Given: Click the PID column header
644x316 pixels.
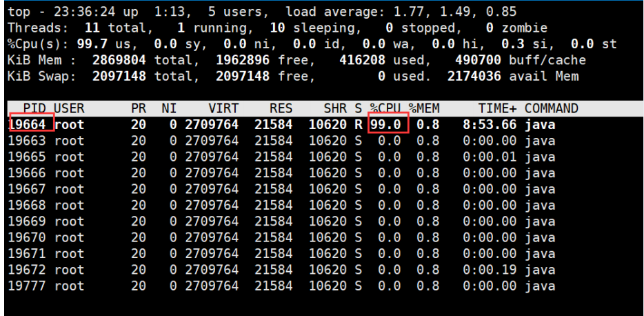Looking at the screenshot, I should 35,108.
